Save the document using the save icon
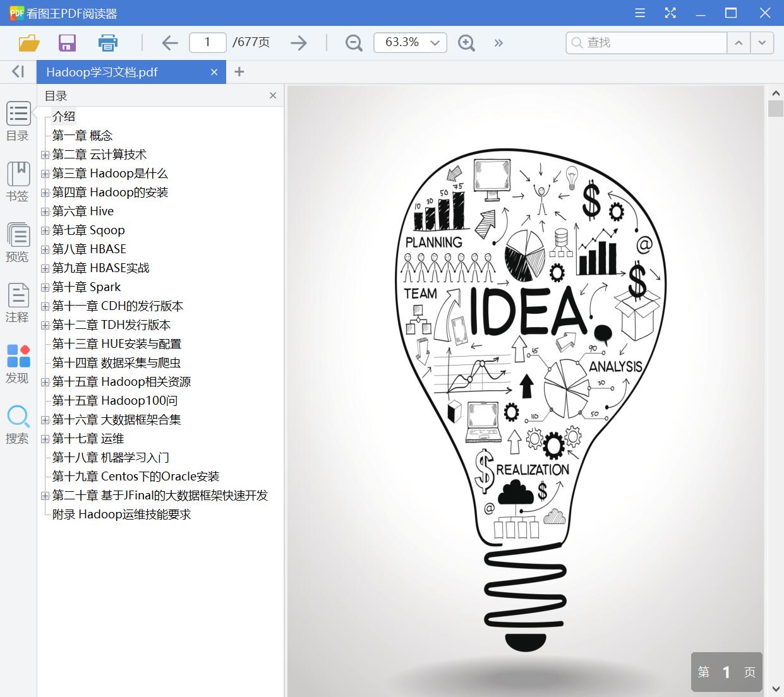This screenshot has height=697, width=784. [x=67, y=43]
